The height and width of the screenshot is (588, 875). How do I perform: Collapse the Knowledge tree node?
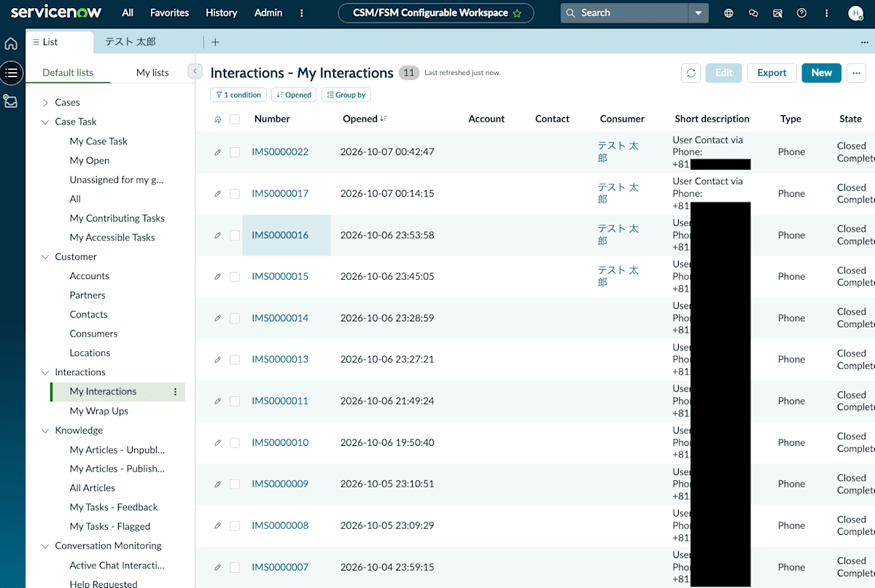click(x=45, y=430)
